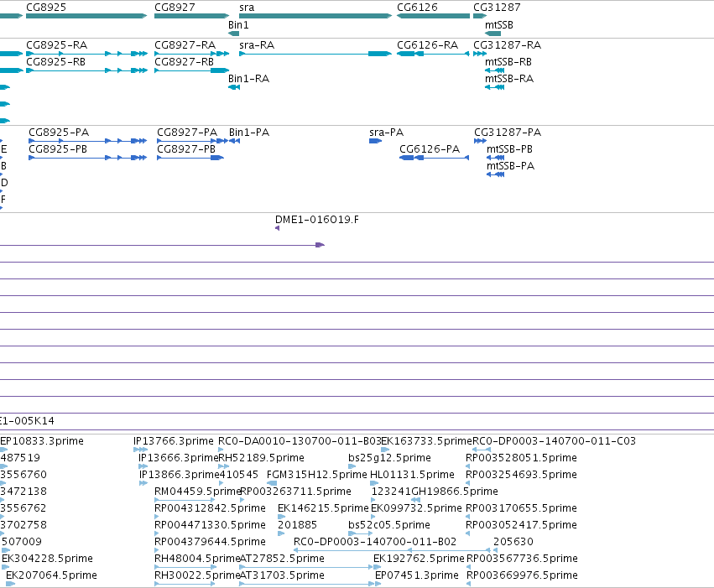Select the CG8925 gene bar
This screenshot has width=714, height=588.
coord(86,16)
